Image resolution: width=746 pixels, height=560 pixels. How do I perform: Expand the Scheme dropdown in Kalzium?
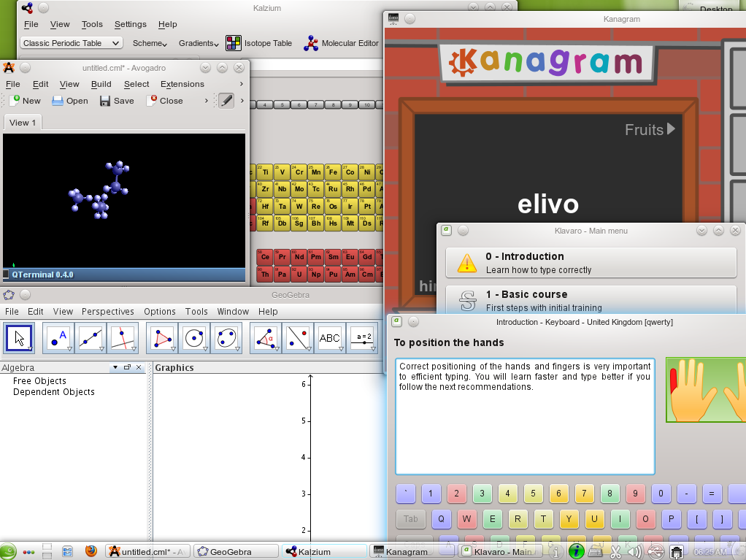click(x=150, y=43)
